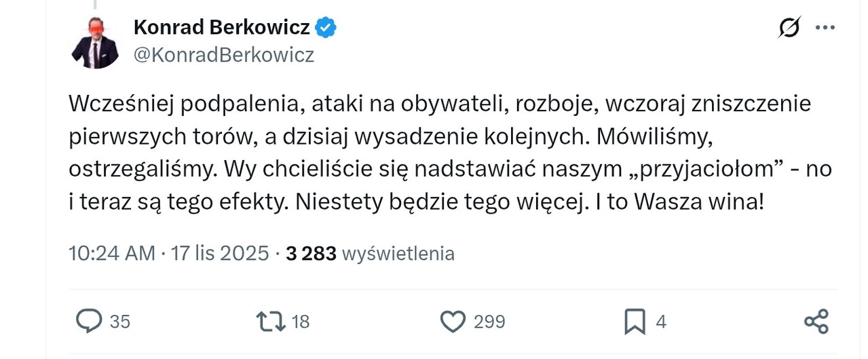Click the blue verified badge
Screen dimensions: 868x359
click(326, 28)
